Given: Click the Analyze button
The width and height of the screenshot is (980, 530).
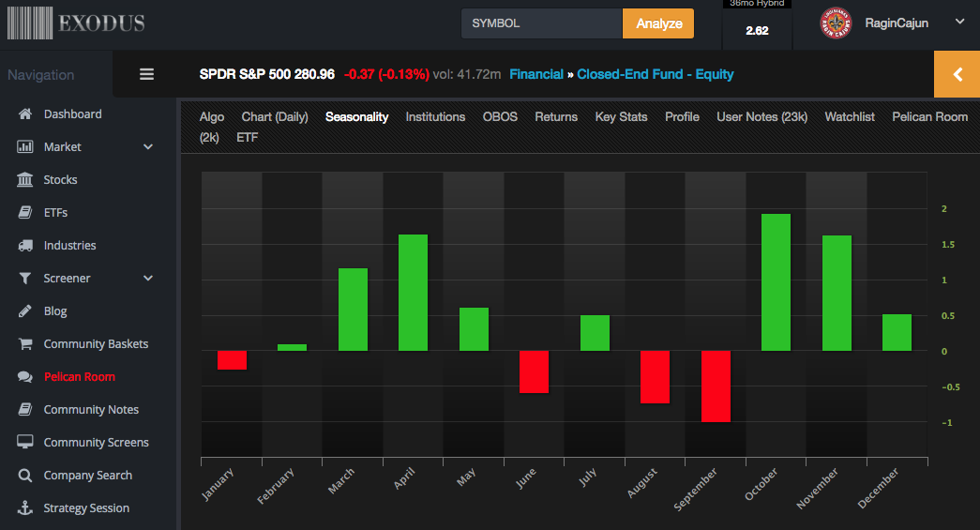Looking at the screenshot, I should [658, 23].
